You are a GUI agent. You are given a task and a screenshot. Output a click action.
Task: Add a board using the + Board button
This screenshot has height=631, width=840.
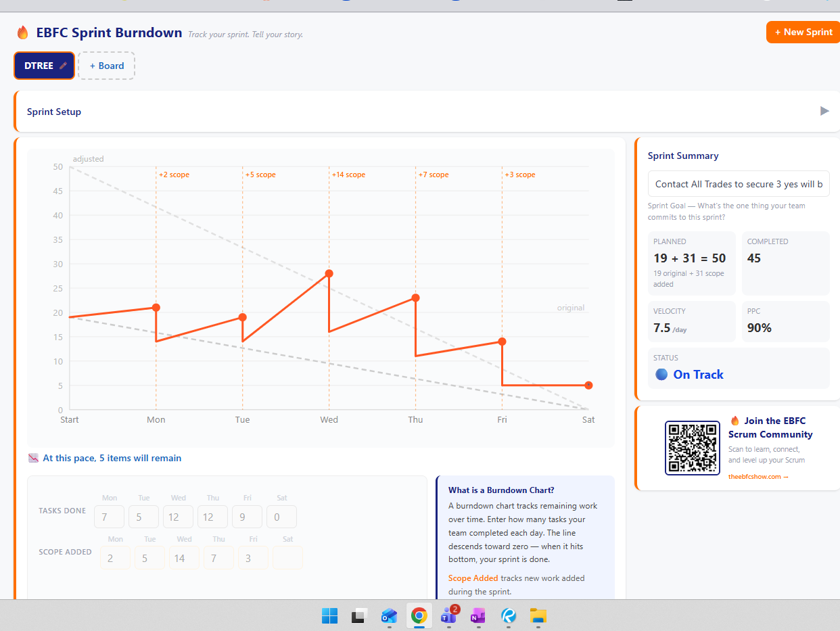[x=106, y=66]
